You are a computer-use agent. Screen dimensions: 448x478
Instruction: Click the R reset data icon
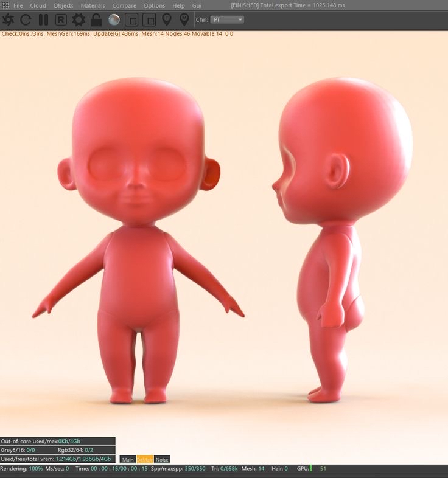[61, 20]
